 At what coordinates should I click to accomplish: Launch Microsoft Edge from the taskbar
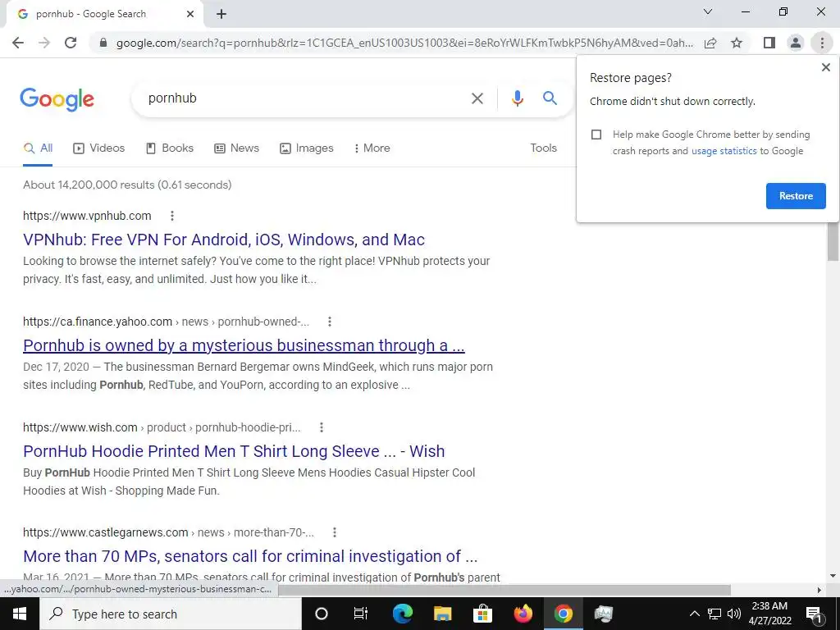point(402,614)
